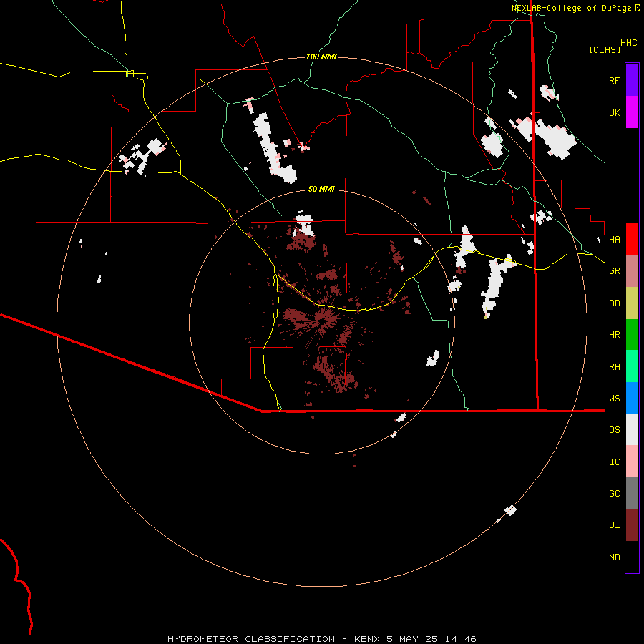
Task: Click the HA legend label
Action: click(x=614, y=239)
